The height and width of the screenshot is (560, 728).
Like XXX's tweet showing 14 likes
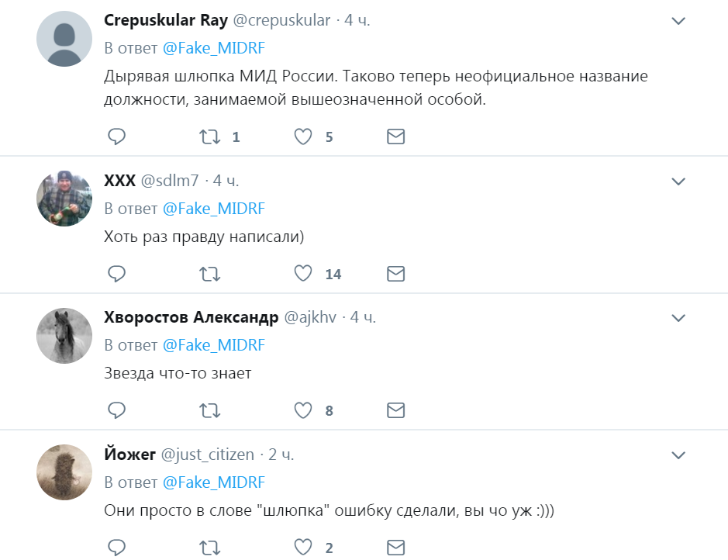click(x=302, y=273)
